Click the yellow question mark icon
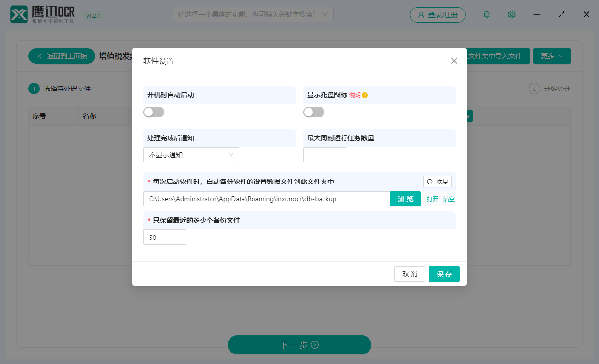 365,95
